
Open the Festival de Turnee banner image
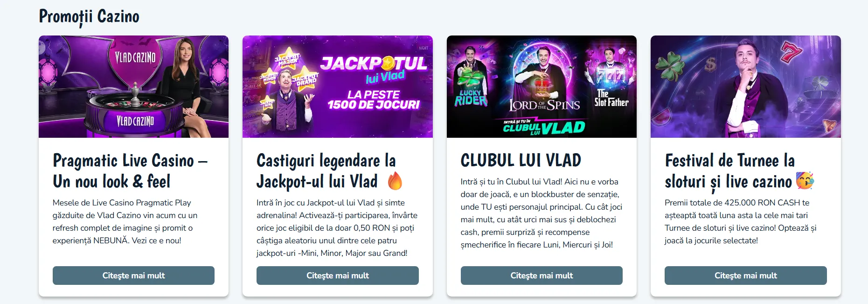746,86
